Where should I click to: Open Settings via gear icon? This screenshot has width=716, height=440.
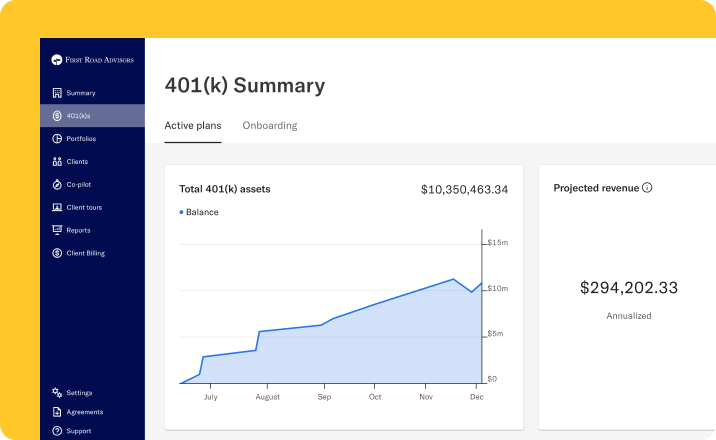pyautogui.click(x=57, y=393)
